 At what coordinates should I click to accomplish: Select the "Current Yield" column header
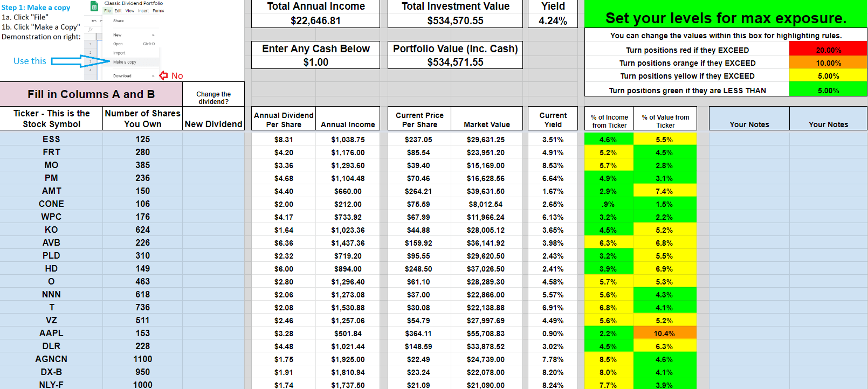[x=553, y=120]
